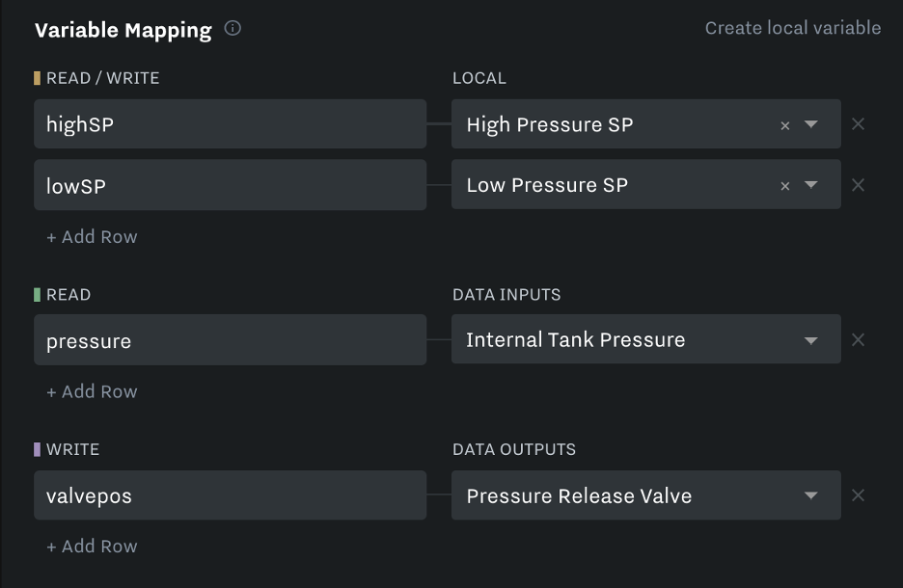The image size is (903, 588).
Task: Add a row under Read / Write
Action: pos(92,236)
